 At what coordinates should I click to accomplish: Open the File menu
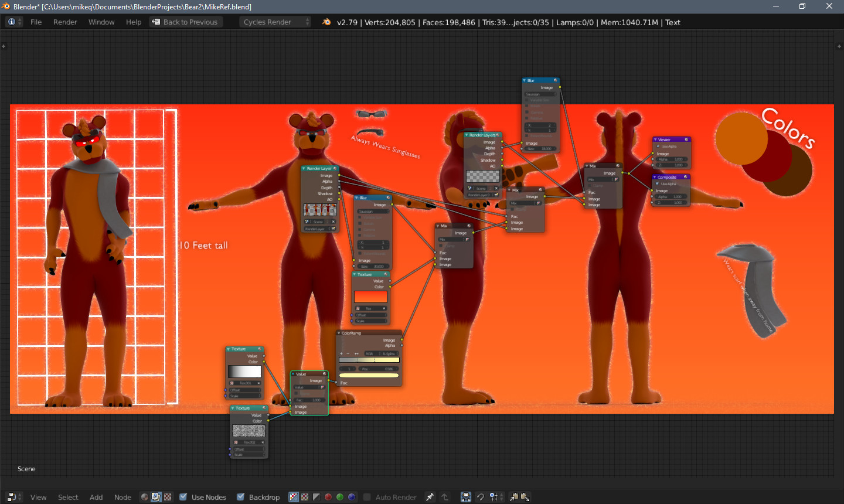[x=36, y=22]
